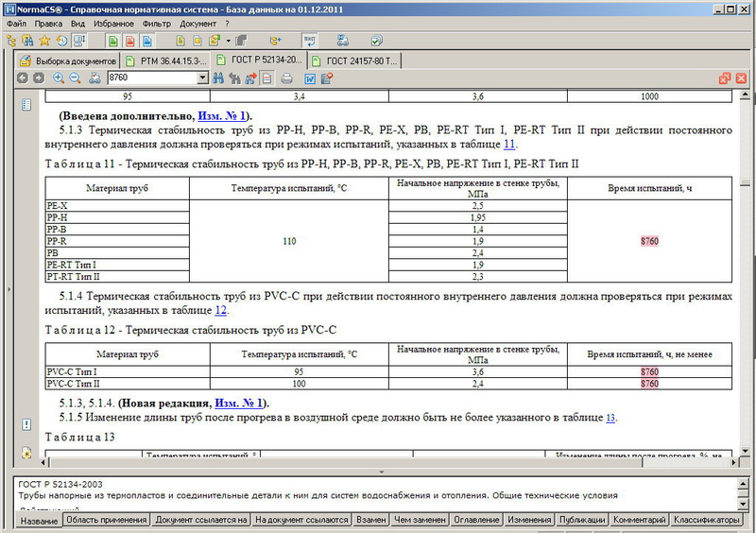
Task: Open the Фильтр menu
Action: pos(156,22)
